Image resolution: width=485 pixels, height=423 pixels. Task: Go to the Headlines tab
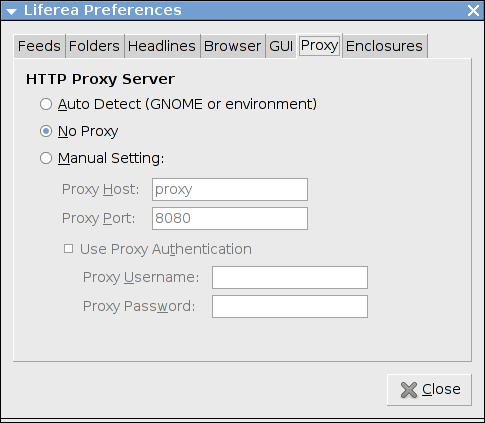pyautogui.click(x=162, y=46)
